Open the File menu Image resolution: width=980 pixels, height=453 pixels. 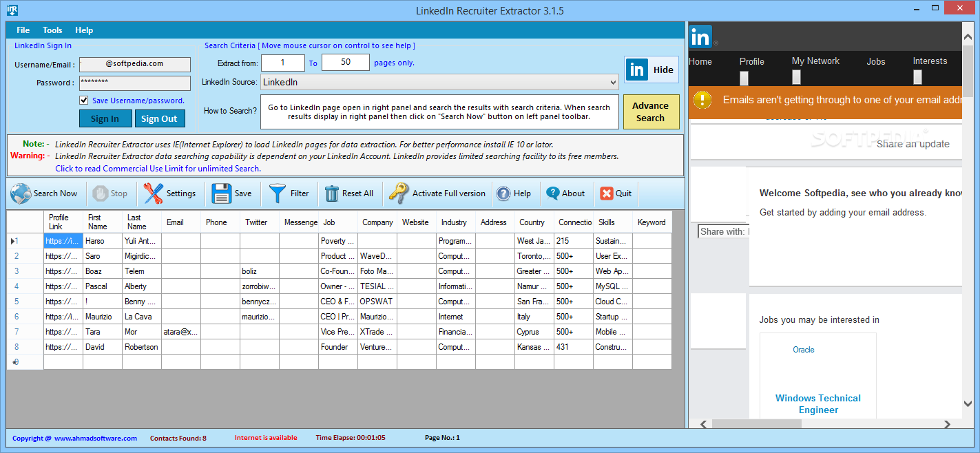pyautogui.click(x=23, y=30)
